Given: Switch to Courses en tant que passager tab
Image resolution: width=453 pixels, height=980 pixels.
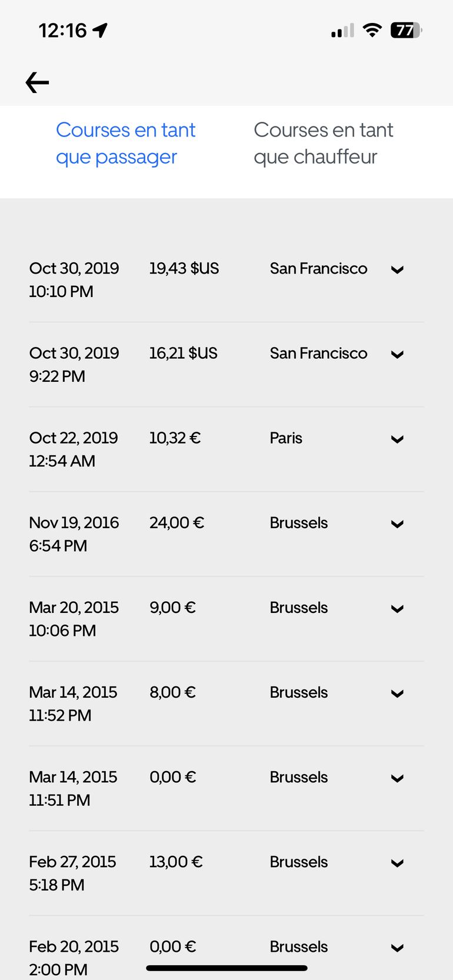Looking at the screenshot, I should (x=125, y=144).
